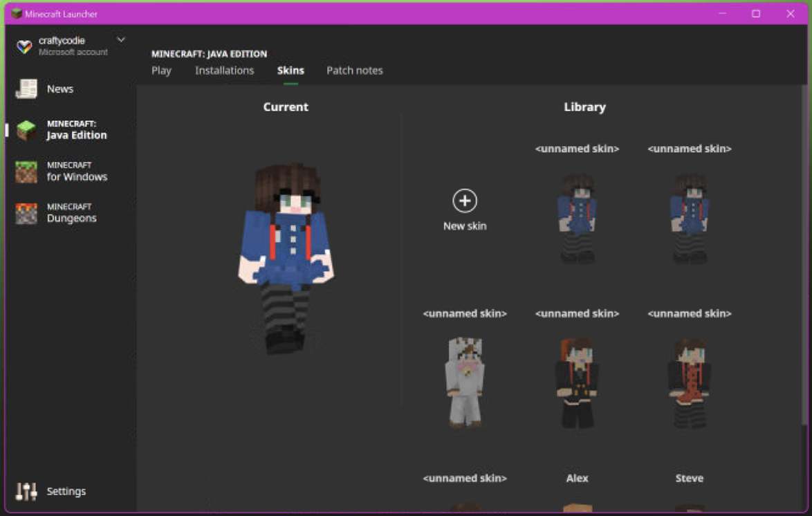This screenshot has width=812, height=516.
Task: Select the black and red striped-legs skin
Action: (x=690, y=383)
